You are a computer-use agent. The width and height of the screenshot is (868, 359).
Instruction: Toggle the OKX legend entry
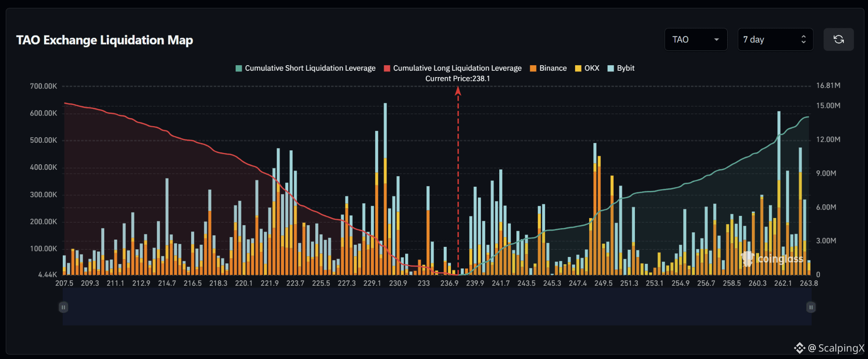pyautogui.click(x=587, y=68)
